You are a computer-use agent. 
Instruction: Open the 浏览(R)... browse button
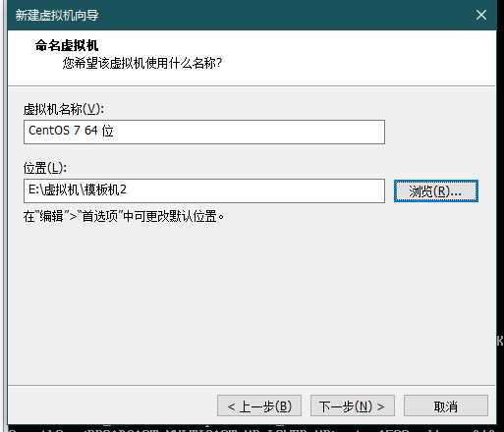(436, 191)
